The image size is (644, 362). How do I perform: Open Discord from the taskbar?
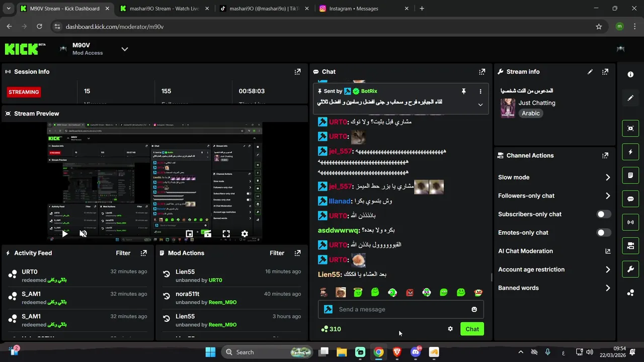(x=416, y=352)
